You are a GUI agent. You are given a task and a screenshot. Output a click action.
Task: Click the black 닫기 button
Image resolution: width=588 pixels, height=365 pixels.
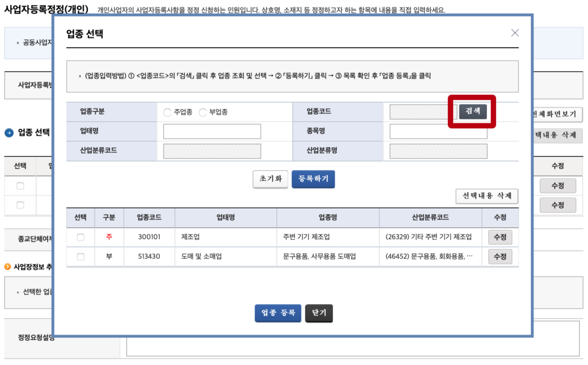pos(319,313)
